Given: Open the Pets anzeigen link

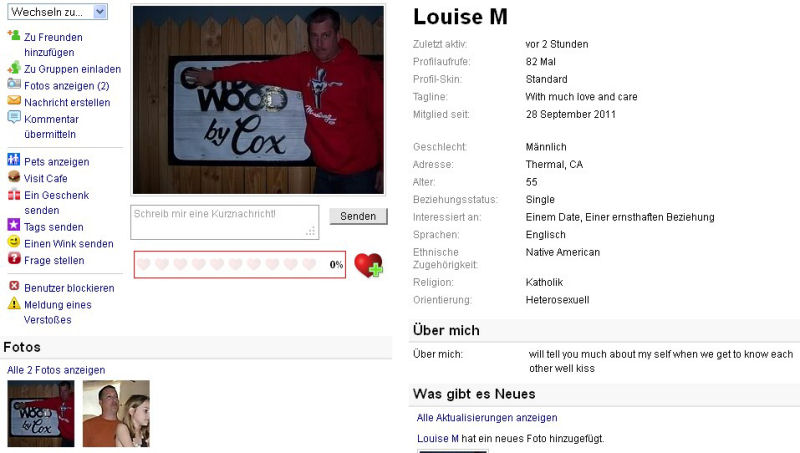Looking at the screenshot, I should 57,162.
